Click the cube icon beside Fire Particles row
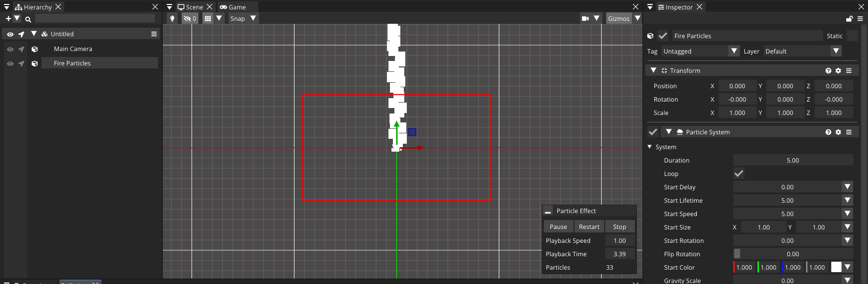This screenshot has width=868, height=284. pyautogui.click(x=35, y=63)
